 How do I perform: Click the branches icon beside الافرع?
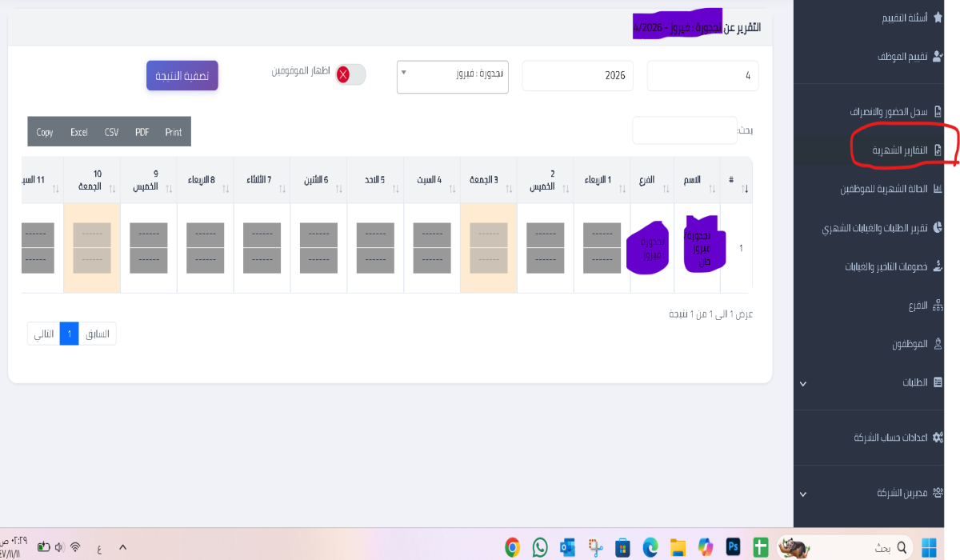coord(938,306)
